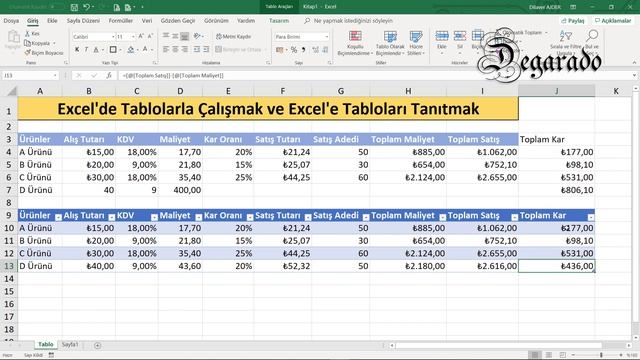
Task: Open the Dosya menu
Action: (11, 20)
